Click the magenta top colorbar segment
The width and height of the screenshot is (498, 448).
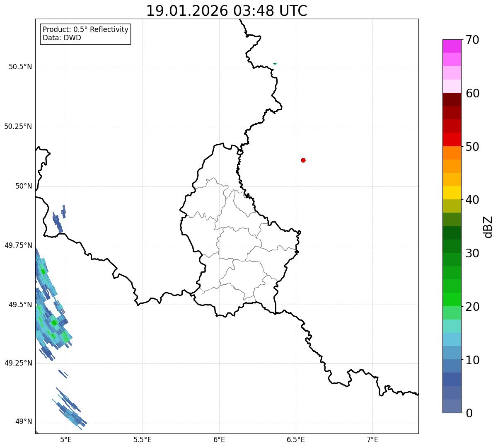point(452,46)
